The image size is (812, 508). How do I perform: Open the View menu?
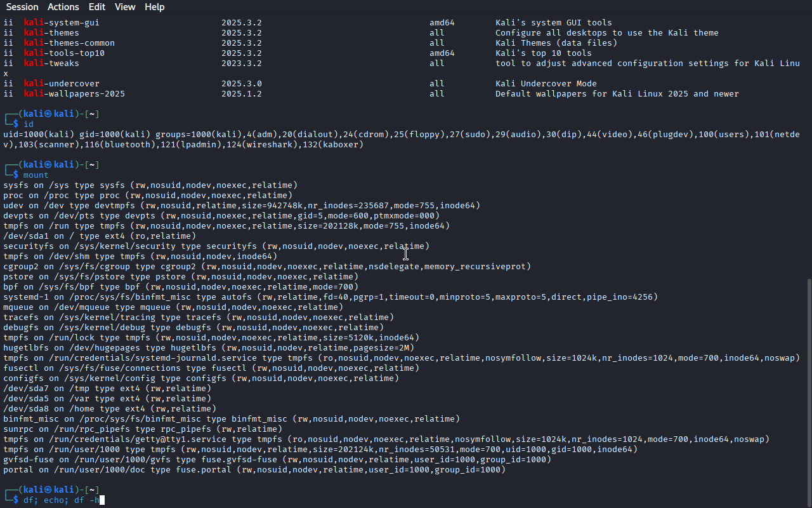[x=125, y=7]
